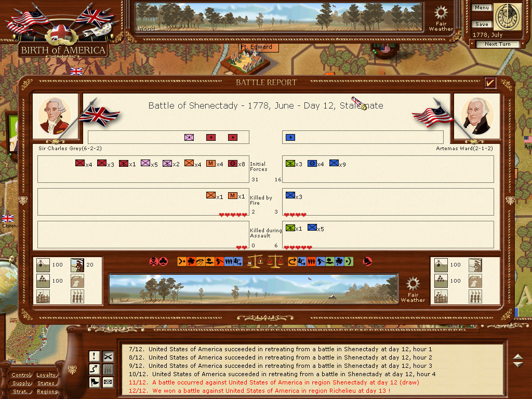The height and width of the screenshot is (399, 532).
Task: Click the crossed muskets battle filter icon
Action: (108, 356)
